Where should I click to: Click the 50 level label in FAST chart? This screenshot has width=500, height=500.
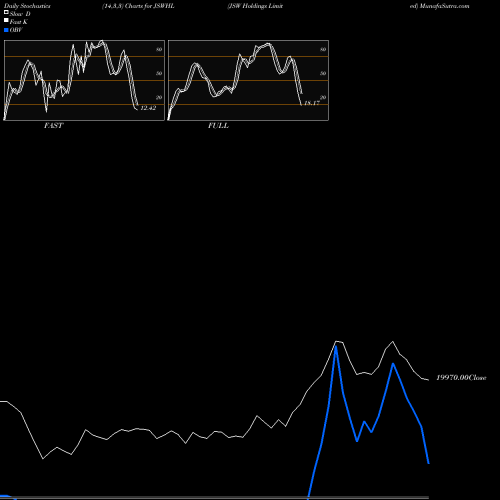[x=159, y=73]
